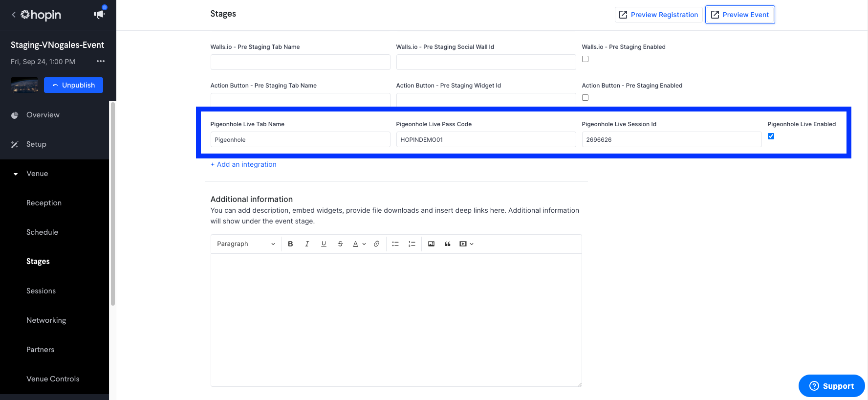This screenshot has width=868, height=400.
Task: Click the Fri, Sep 24, 1:00 PM date
Action: coord(43,62)
